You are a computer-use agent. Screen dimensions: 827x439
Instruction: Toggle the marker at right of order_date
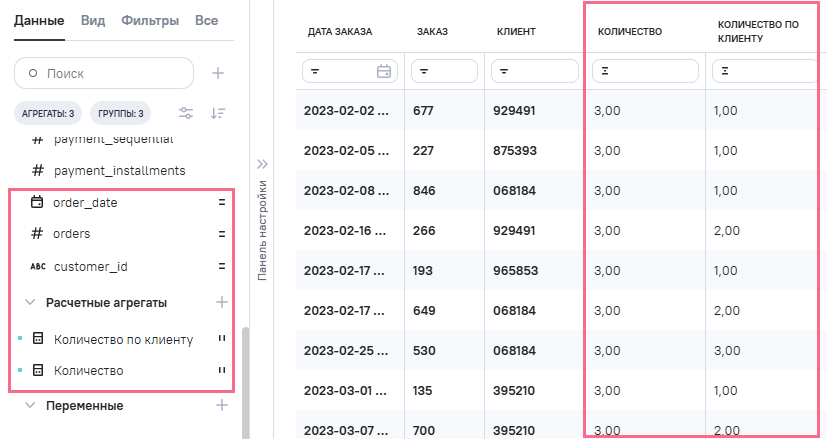222,202
